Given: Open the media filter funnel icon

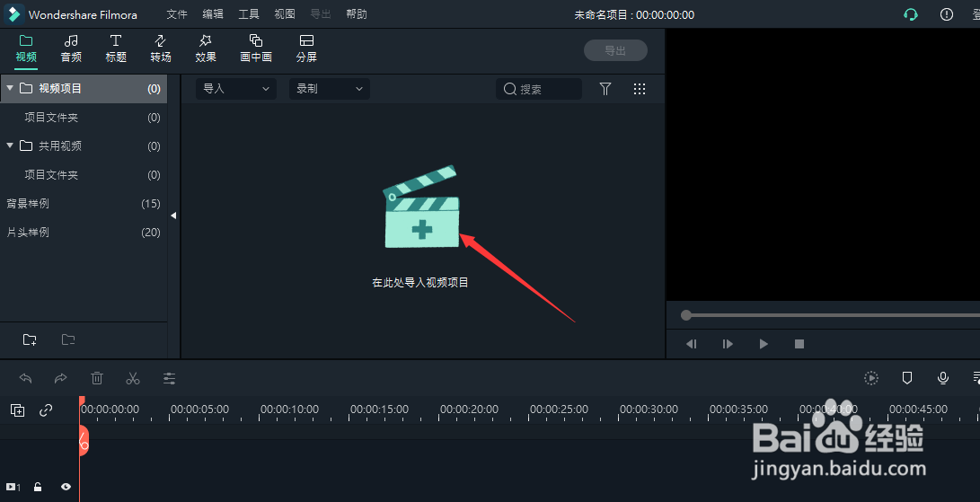Looking at the screenshot, I should [605, 89].
